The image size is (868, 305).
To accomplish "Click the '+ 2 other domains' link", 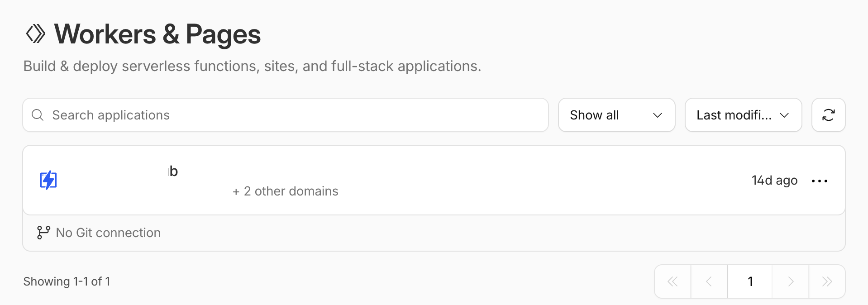I will point(286,191).
